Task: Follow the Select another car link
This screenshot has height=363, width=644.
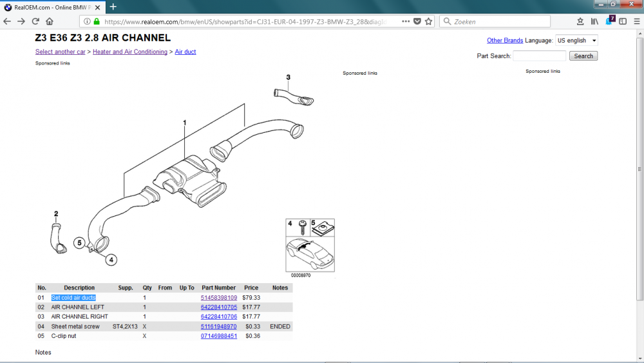Action: pos(61,52)
